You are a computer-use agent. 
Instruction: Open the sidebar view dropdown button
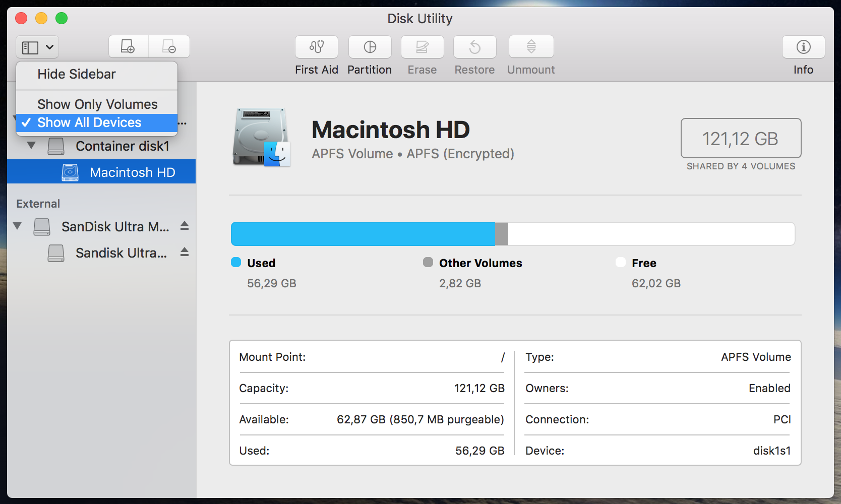click(x=37, y=47)
